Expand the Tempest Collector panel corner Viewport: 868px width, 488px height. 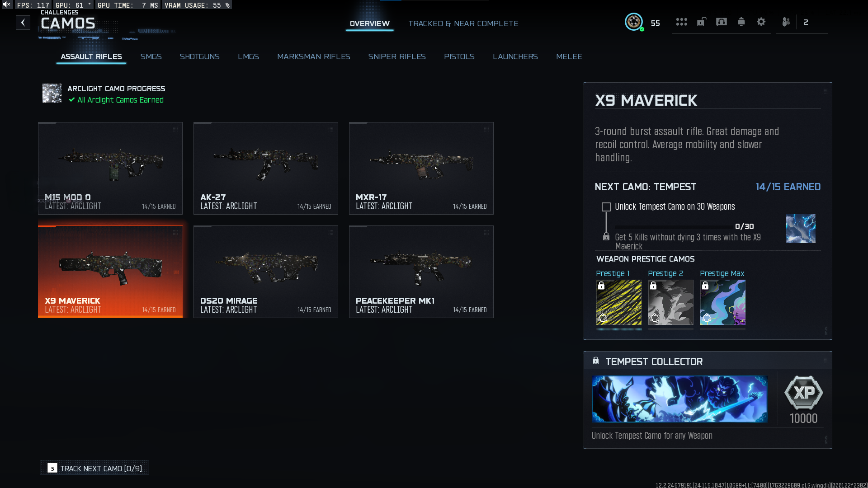[x=825, y=360]
